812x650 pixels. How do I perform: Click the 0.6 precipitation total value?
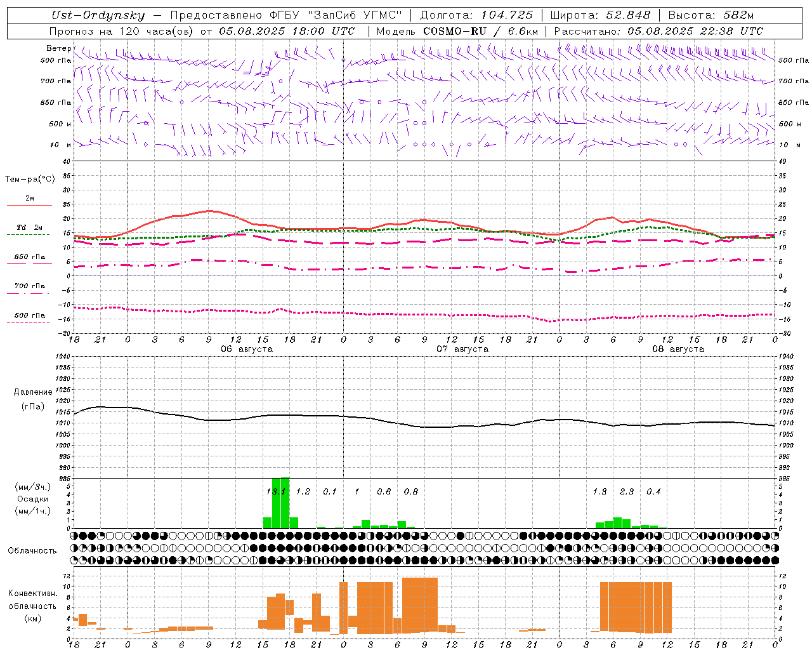point(384,491)
